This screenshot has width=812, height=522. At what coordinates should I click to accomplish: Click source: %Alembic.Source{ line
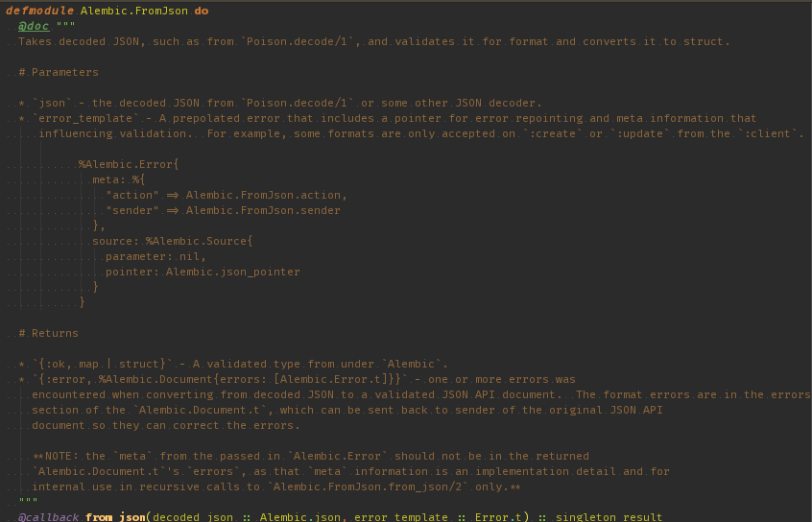click(x=172, y=241)
